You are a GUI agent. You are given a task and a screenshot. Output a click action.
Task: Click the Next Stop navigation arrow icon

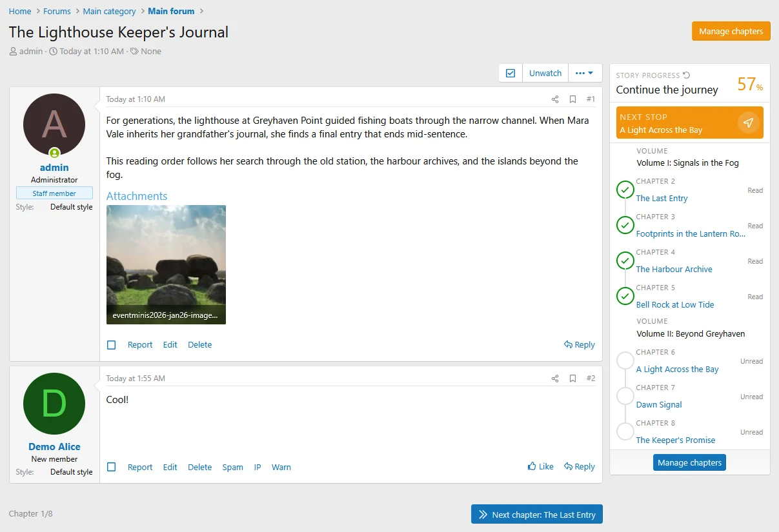pyautogui.click(x=748, y=123)
